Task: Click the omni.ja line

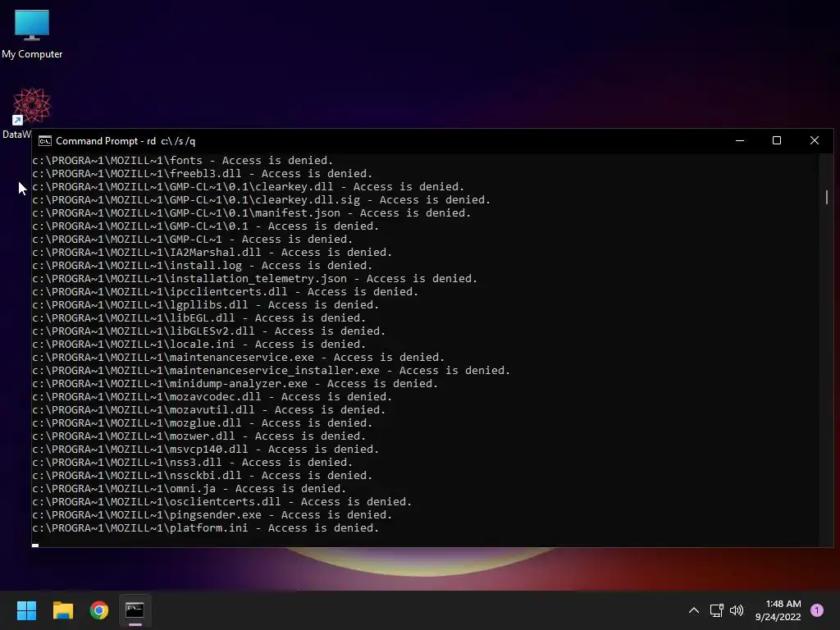Action: (189, 489)
